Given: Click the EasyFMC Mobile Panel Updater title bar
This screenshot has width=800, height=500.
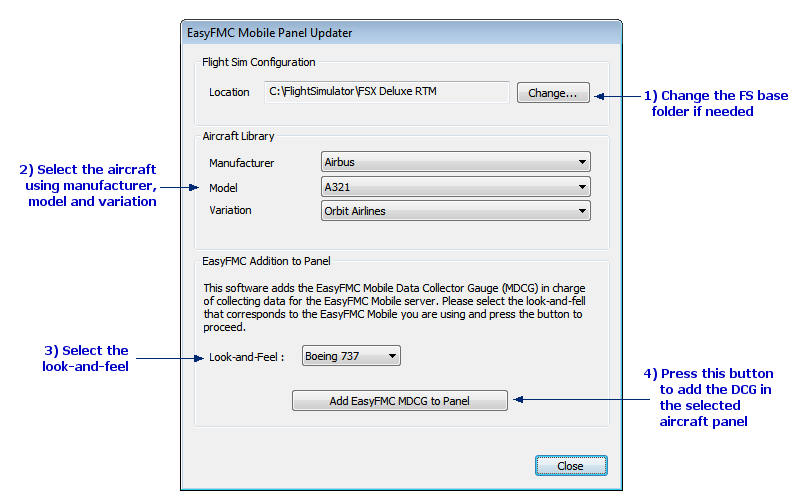Looking at the screenshot, I should [x=402, y=33].
